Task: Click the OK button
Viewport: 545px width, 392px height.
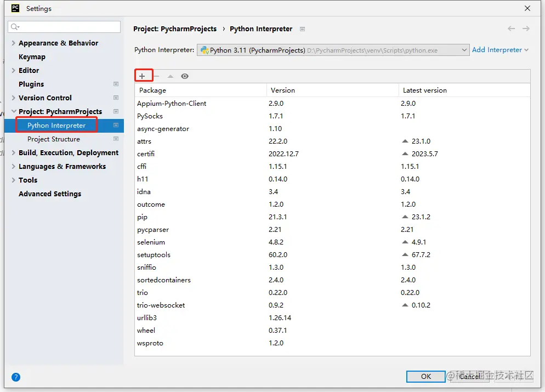Action: (426, 376)
